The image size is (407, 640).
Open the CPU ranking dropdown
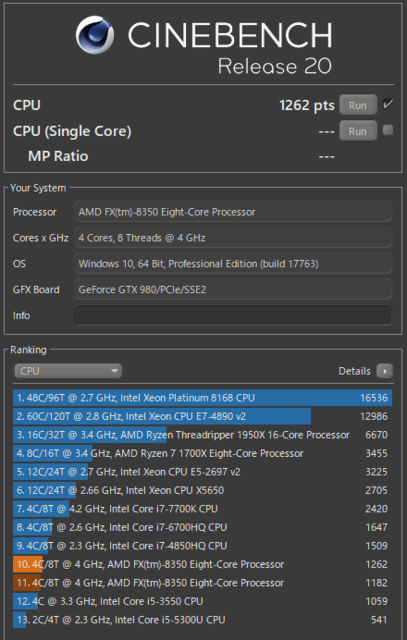(x=68, y=371)
